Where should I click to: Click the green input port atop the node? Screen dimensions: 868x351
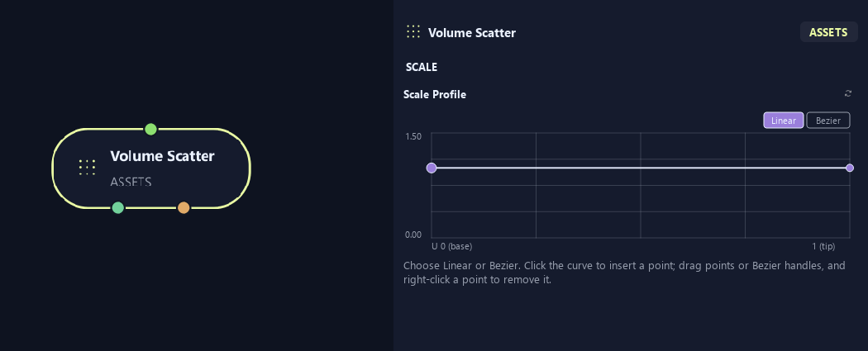click(150, 130)
